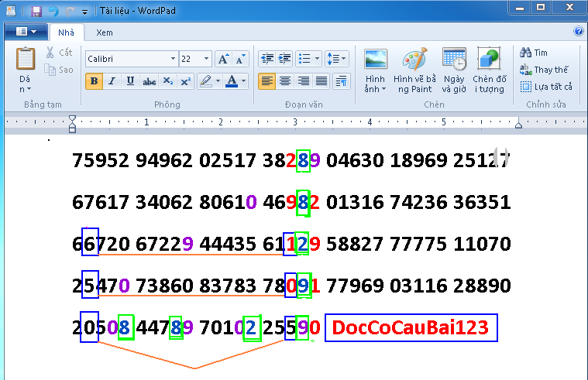Screen dimensions: 588x380
Task: Click the Insert object (Chèn đối tượng) icon
Action: pyautogui.click(x=489, y=70)
